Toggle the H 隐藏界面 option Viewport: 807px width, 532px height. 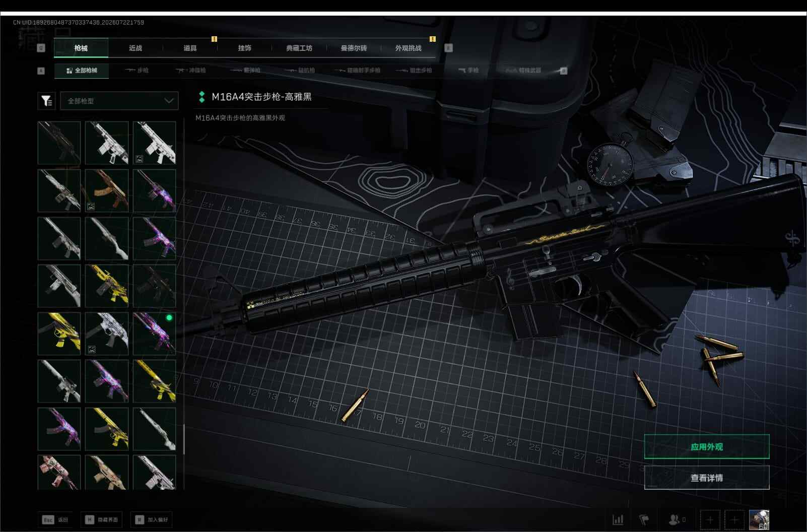(101, 520)
